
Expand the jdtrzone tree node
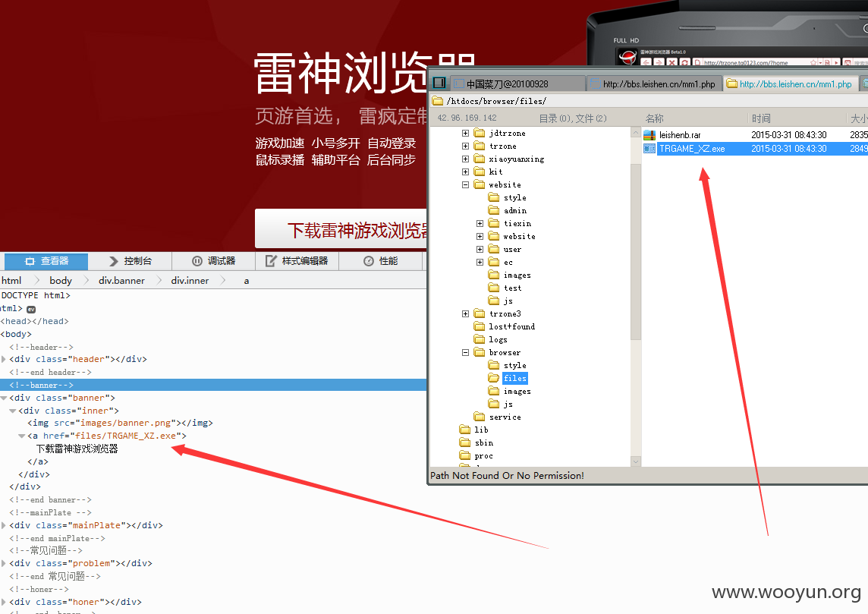tap(466, 133)
